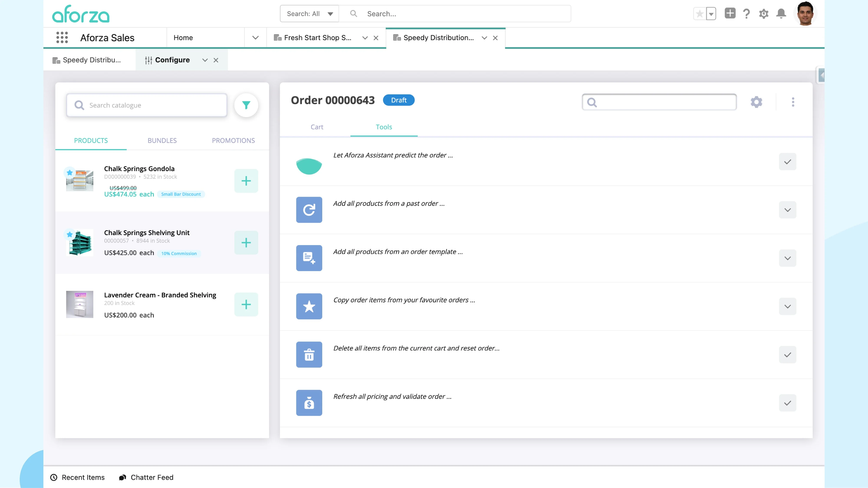Open Configure subtab options chevron
This screenshot has width=868, height=488.
coord(205,60)
